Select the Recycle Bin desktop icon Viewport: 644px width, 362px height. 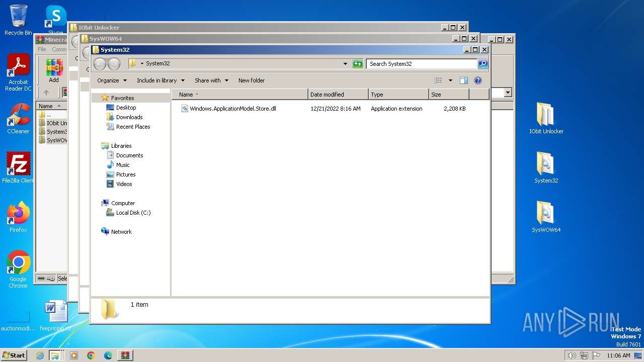(18, 20)
